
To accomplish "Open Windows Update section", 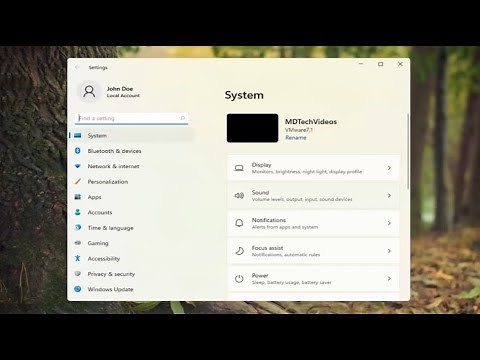I will 131,289.
